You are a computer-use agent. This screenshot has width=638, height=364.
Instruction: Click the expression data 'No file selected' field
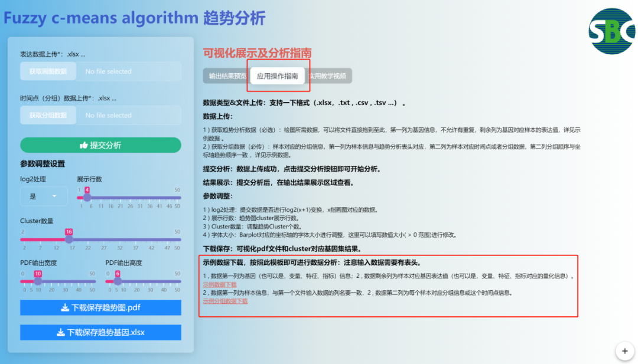click(129, 71)
